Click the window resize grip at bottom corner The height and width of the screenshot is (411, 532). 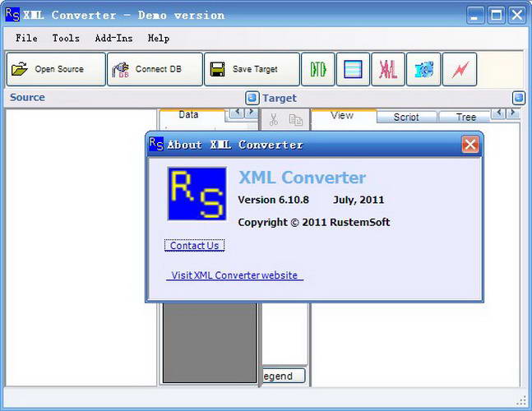point(521,401)
